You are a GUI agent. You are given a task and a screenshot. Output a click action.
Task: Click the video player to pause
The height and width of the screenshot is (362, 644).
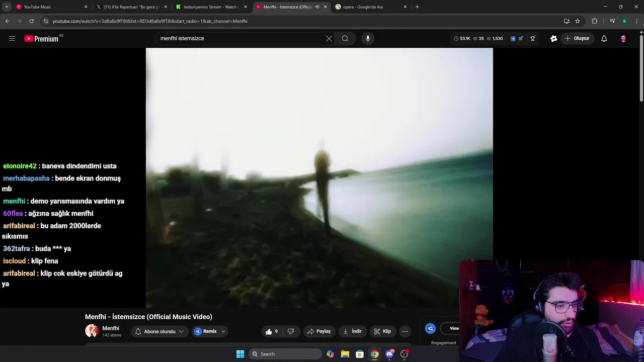tap(319, 177)
